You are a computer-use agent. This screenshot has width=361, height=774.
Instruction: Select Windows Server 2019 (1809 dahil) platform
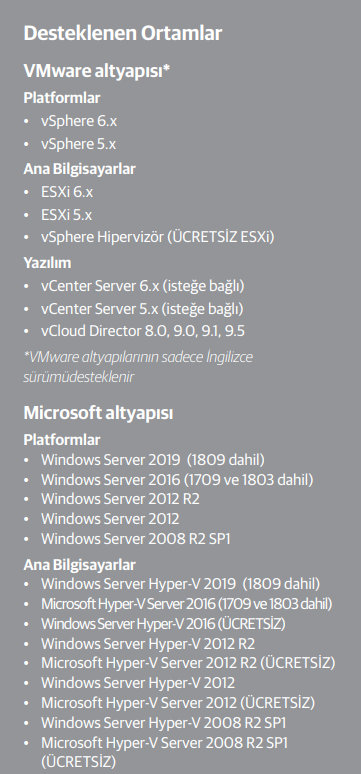pyautogui.click(x=153, y=460)
